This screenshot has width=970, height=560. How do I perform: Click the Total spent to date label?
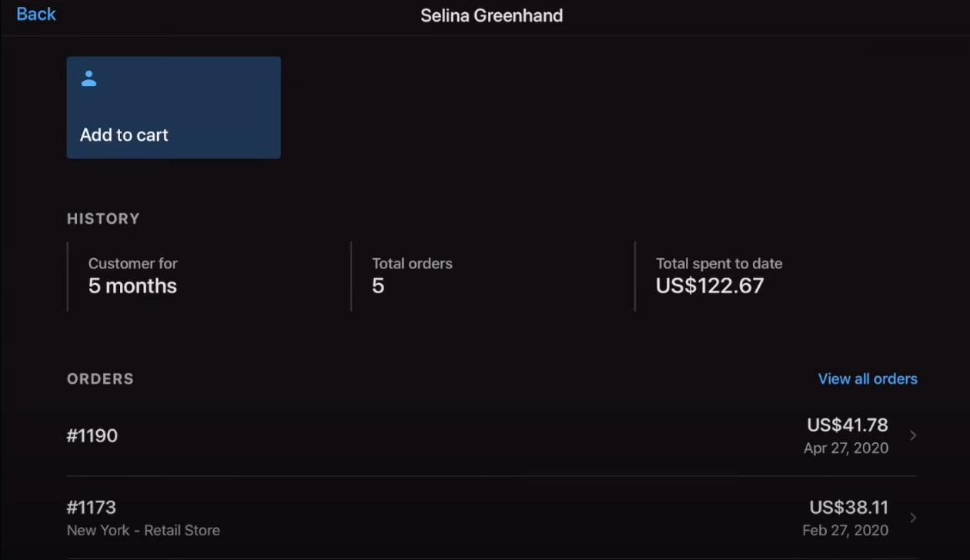[719, 263]
